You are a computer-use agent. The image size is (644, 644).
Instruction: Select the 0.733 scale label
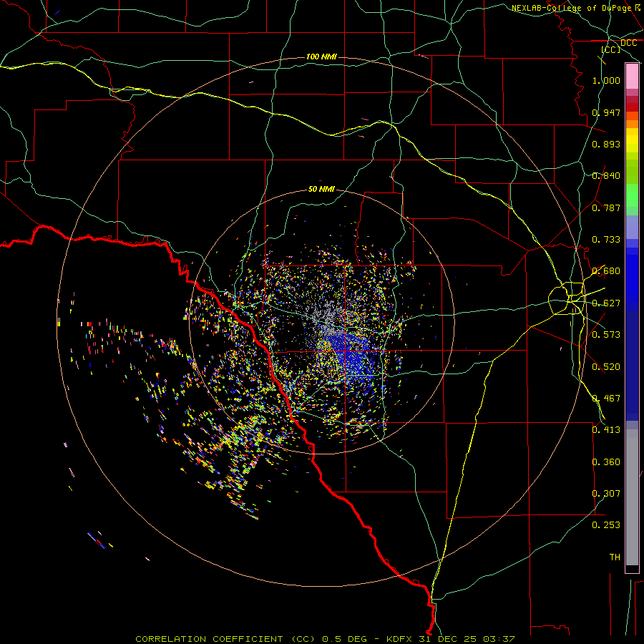tap(606, 240)
